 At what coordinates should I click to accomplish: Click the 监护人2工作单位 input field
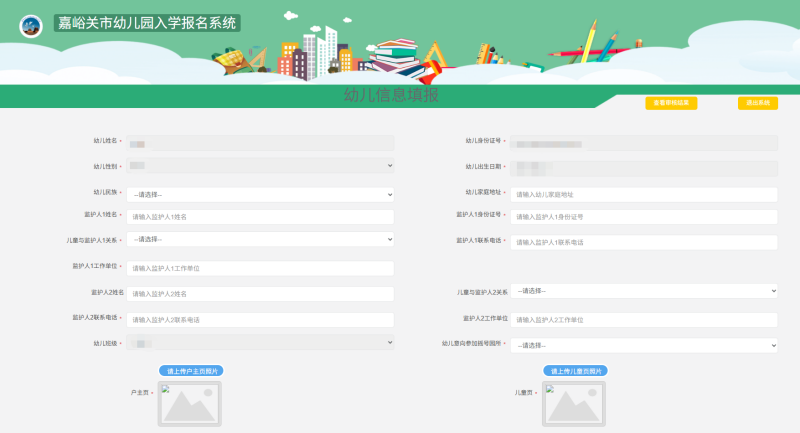(644, 319)
